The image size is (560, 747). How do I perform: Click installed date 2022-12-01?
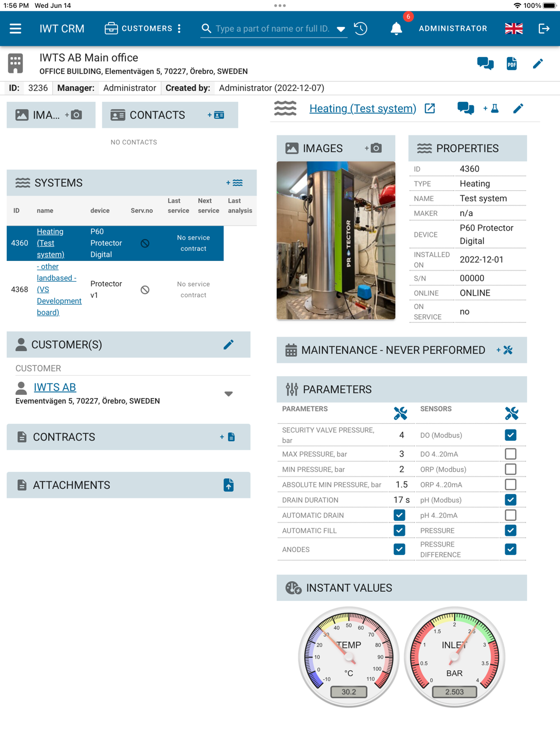click(482, 259)
